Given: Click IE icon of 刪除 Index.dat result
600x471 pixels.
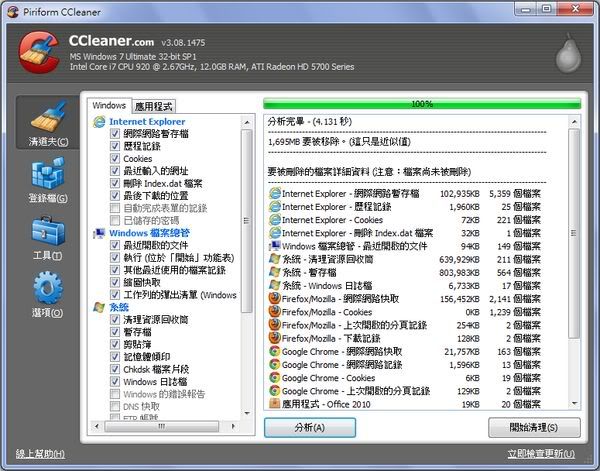Looking at the screenshot, I should [275, 233].
